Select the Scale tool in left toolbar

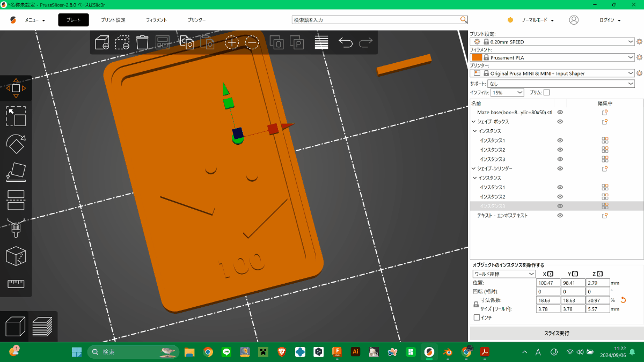[x=16, y=116]
